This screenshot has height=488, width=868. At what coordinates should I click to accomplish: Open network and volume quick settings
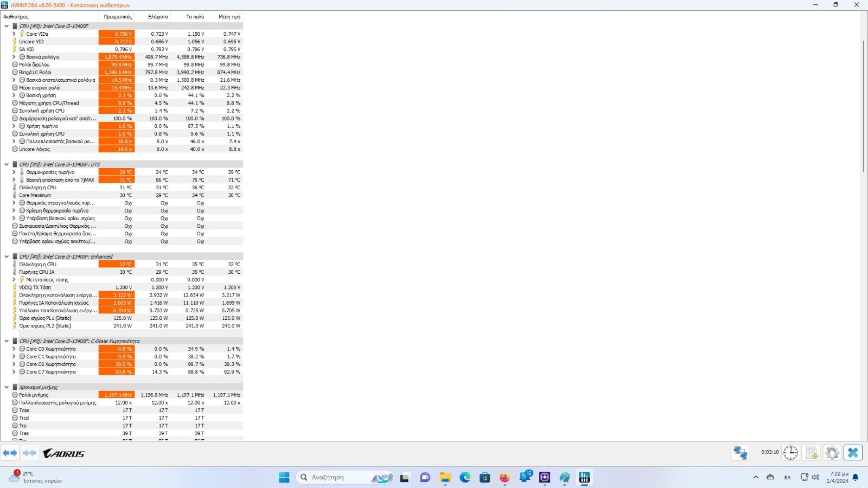[810, 477]
